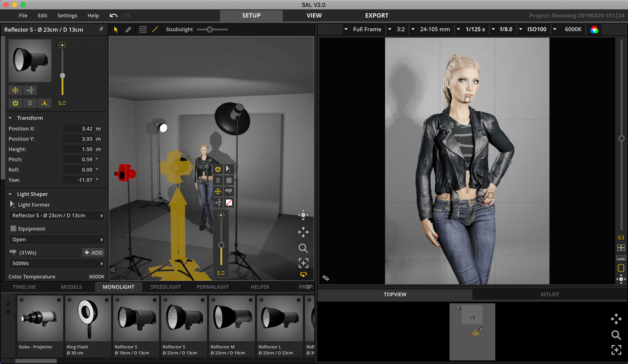Adjust the Studiolight brightness slider
Screen dimensions: 628x364
pyautogui.click(x=212, y=29)
